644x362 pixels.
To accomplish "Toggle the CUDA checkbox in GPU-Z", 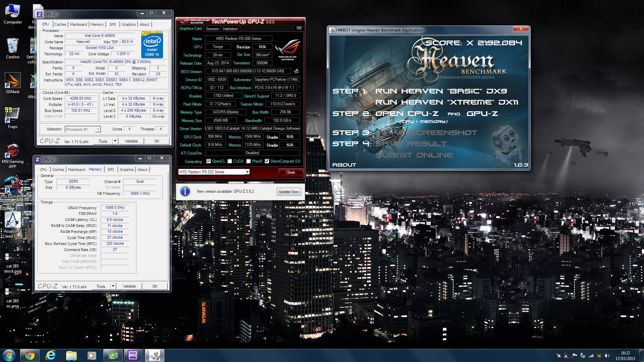I will click(x=230, y=161).
